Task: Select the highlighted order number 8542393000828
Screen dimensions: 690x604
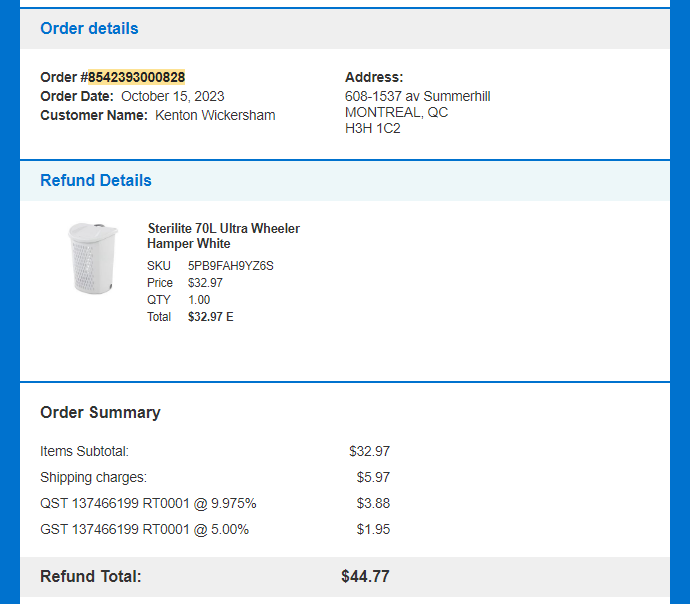Action: click(x=136, y=77)
